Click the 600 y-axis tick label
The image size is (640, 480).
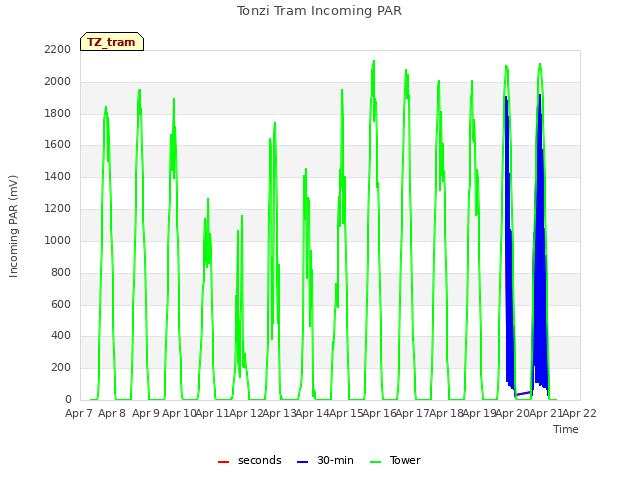coord(61,304)
